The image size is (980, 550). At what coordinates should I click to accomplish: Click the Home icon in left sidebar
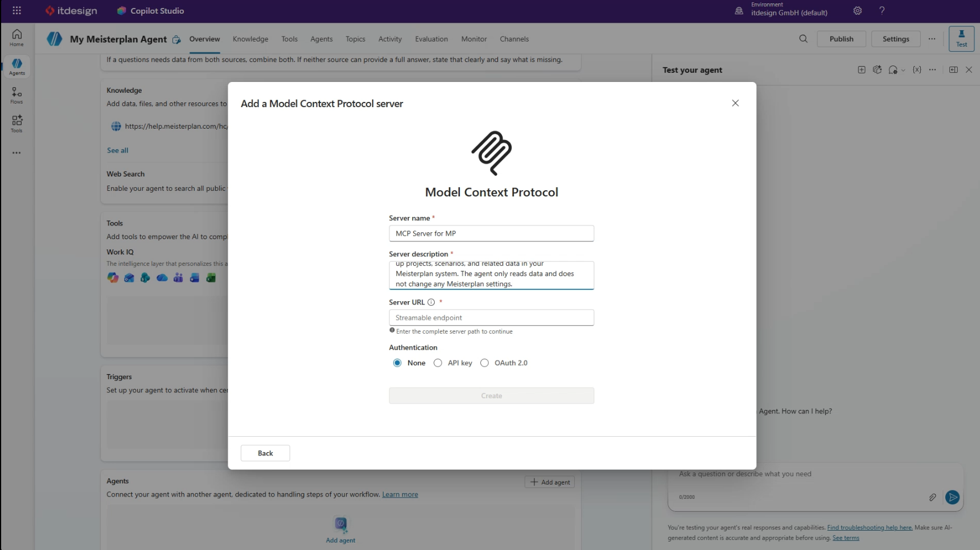[x=17, y=38]
